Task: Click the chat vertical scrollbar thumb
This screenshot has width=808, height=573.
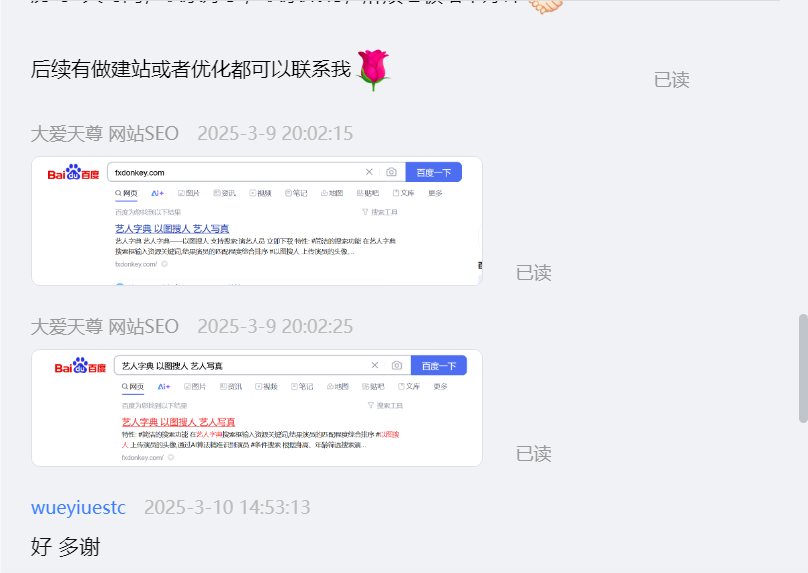Action: 802,367
